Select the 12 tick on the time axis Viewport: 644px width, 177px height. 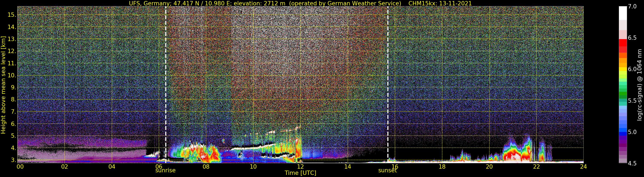pyautogui.click(x=300, y=166)
